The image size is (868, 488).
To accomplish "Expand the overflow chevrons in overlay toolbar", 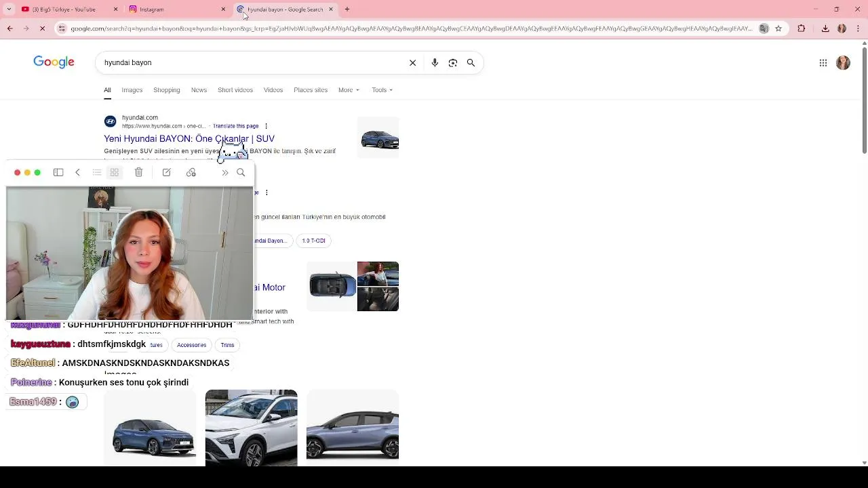I will pyautogui.click(x=225, y=173).
